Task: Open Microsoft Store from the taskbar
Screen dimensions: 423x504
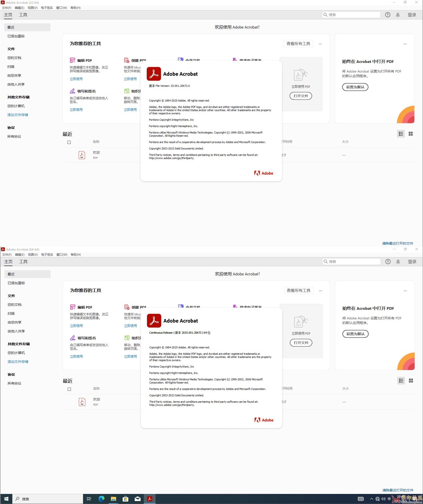Action: click(x=125, y=499)
